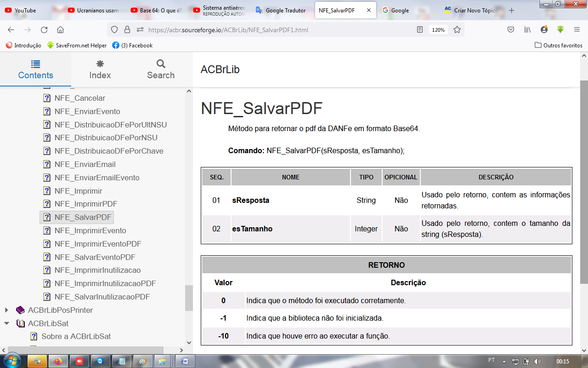
Task: Select the Contents panel tab
Action: [x=35, y=69]
